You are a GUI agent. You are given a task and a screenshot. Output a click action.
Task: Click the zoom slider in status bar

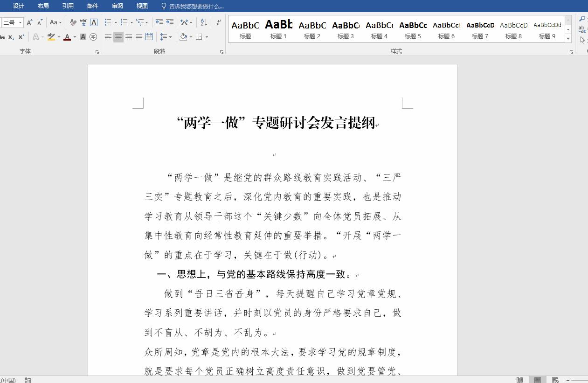(567, 380)
